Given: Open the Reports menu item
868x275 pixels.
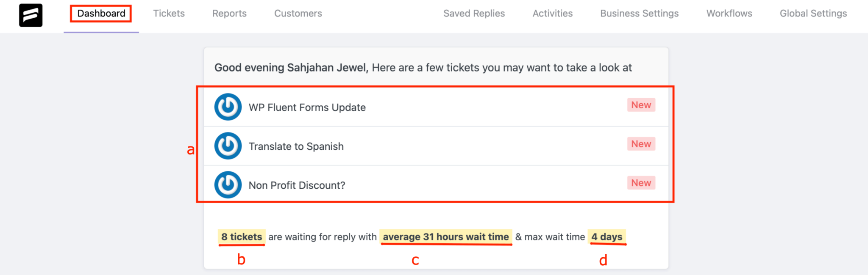Looking at the screenshot, I should (x=229, y=14).
